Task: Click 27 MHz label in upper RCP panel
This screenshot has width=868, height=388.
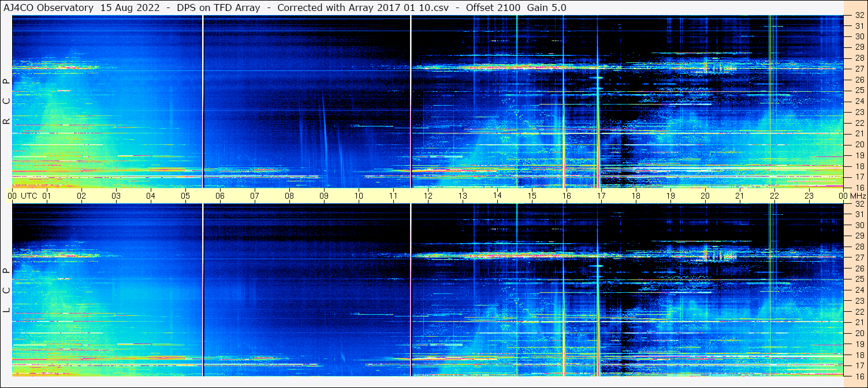Action: click(x=859, y=69)
